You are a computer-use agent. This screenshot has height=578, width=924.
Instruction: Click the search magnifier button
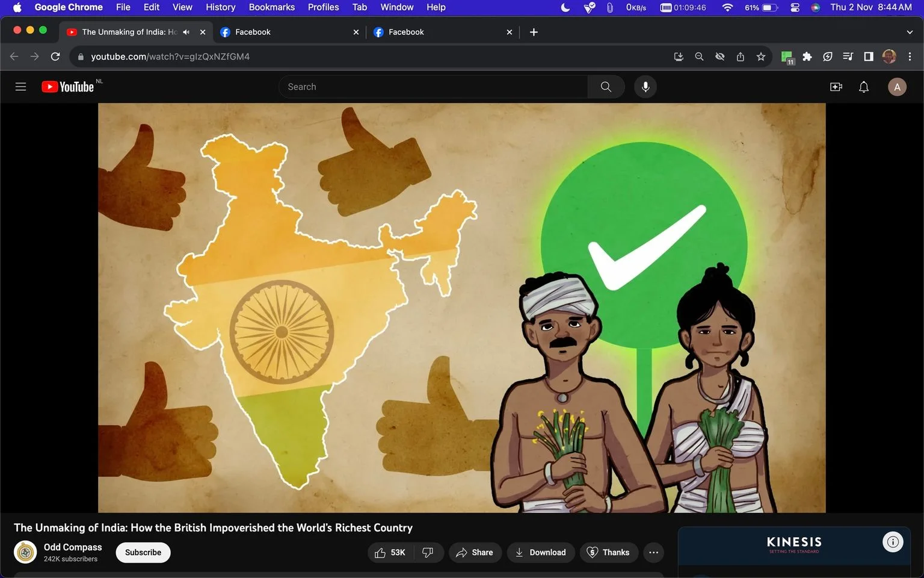point(606,87)
